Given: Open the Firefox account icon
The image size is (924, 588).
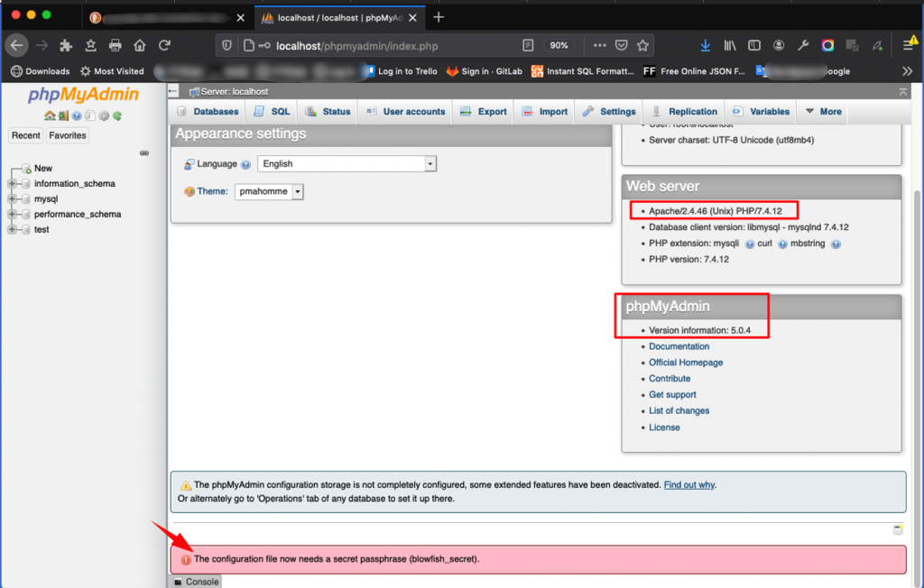Looking at the screenshot, I should (779, 45).
